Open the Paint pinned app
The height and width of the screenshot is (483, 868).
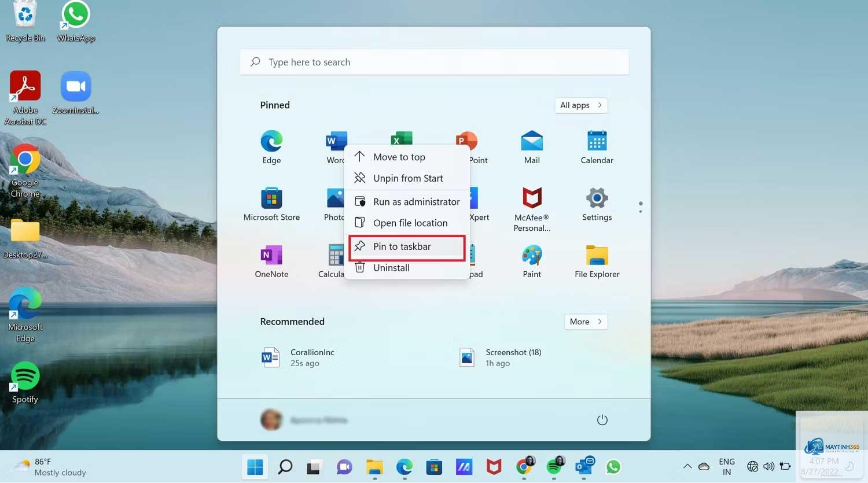coord(532,261)
